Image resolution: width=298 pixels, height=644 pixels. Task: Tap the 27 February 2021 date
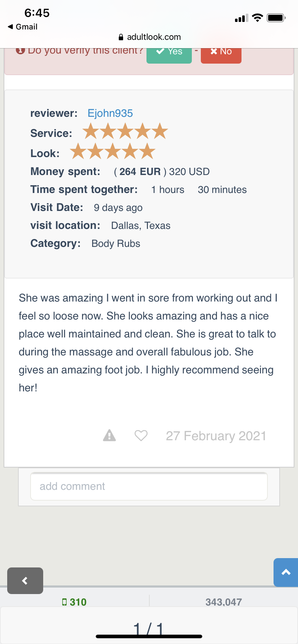(x=216, y=436)
